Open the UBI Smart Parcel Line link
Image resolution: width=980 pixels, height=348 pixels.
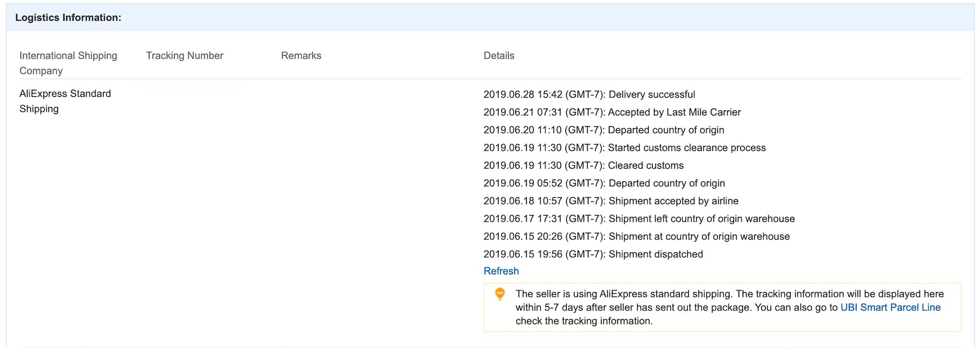890,308
